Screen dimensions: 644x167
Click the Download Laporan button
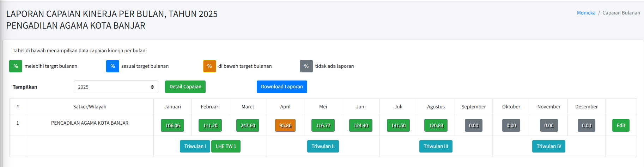pyautogui.click(x=282, y=87)
